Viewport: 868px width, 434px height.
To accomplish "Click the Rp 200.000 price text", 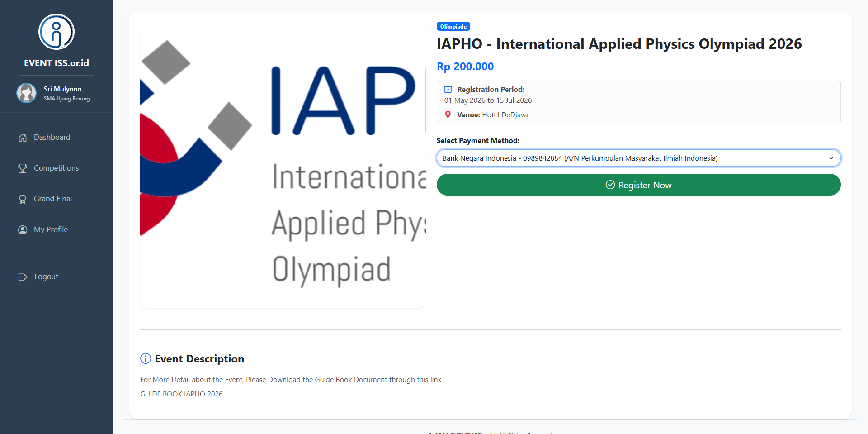I will [x=465, y=67].
